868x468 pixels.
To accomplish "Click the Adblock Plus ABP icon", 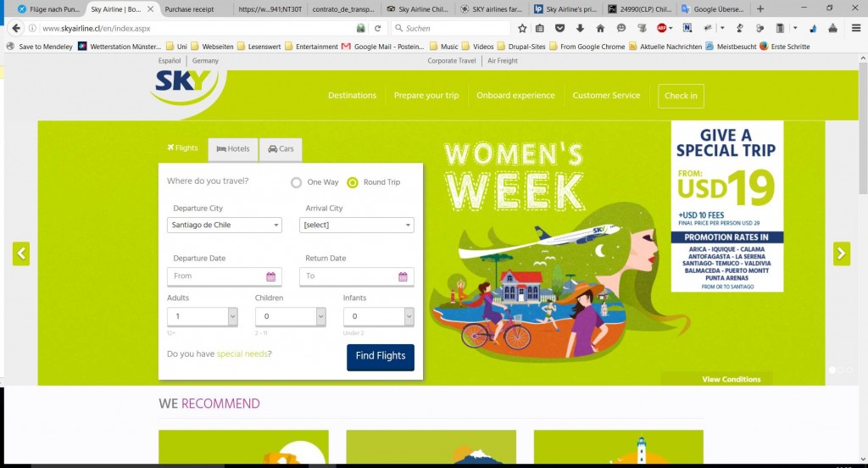I will click(x=661, y=28).
